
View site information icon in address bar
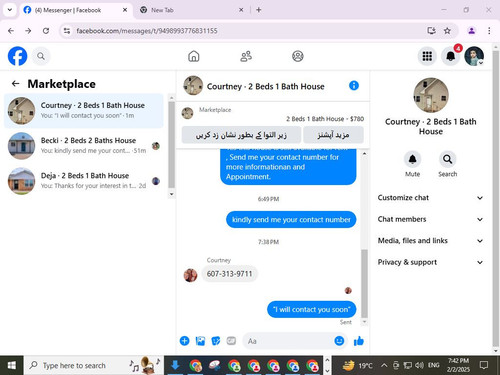tap(67, 31)
